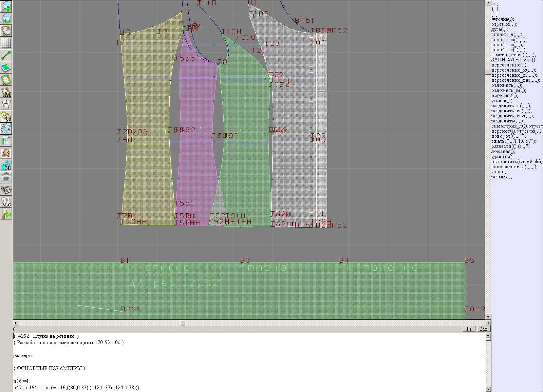Select 'пересечение(,,);' in the operator list

[509, 65]
